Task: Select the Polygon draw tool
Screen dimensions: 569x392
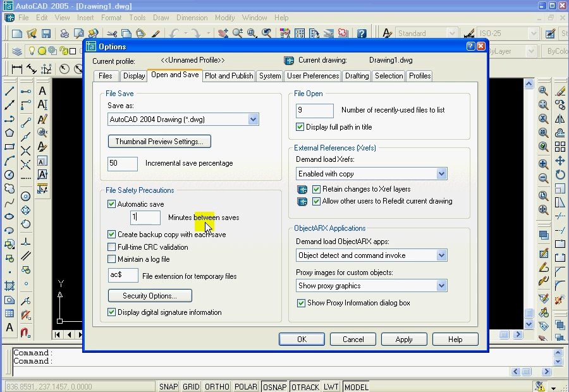Action: pyautogui.click(x=9, y=133)
